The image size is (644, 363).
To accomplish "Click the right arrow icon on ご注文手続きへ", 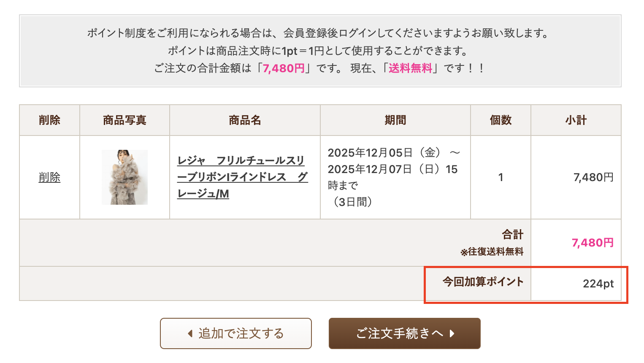I will click(452, 333).
